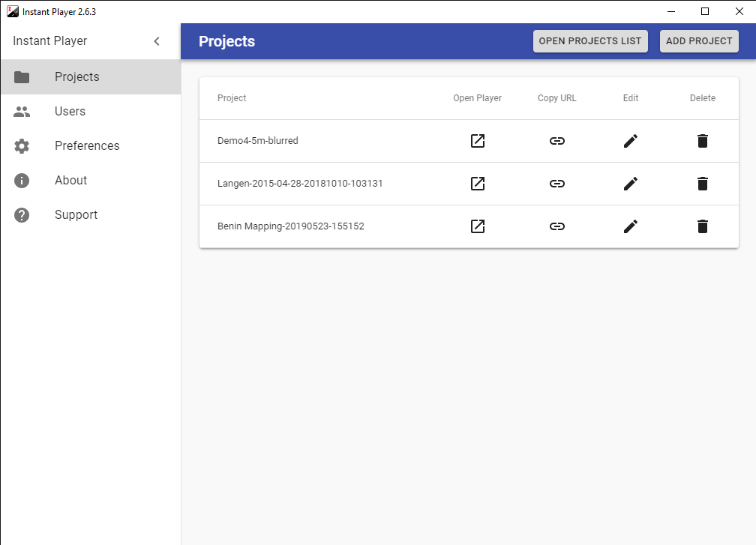756x545 pixels.
Task: Click the Delete column header
Action: pos(703,97)
